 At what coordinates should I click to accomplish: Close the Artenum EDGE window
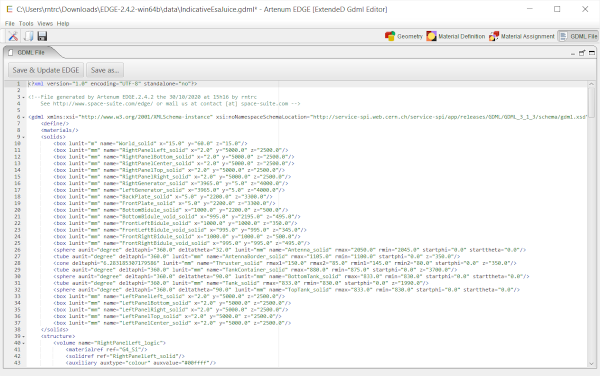[585, 9]
